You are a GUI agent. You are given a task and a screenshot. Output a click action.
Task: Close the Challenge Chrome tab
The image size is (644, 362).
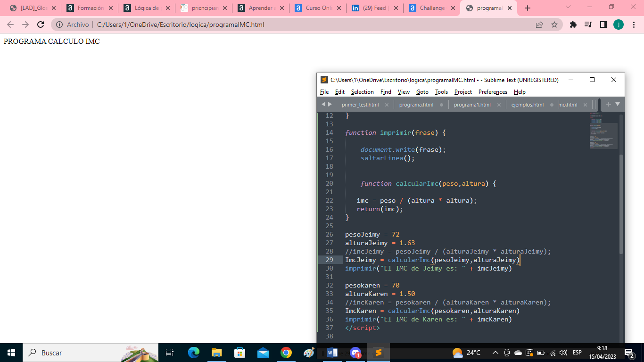coord(453,8)
